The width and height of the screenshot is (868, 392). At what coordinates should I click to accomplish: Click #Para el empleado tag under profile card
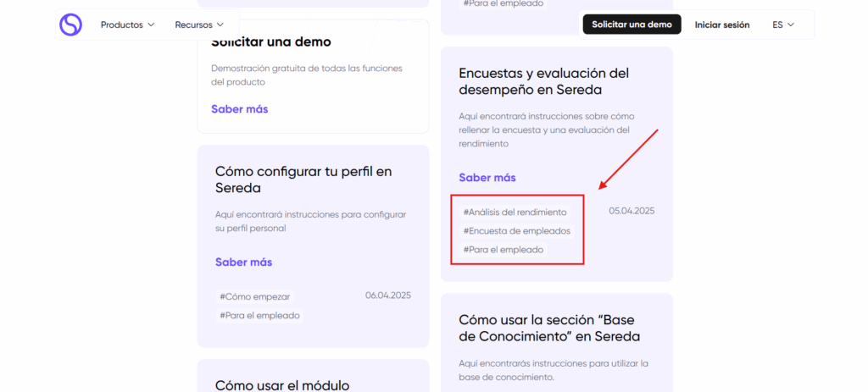[x=259, y=316]
